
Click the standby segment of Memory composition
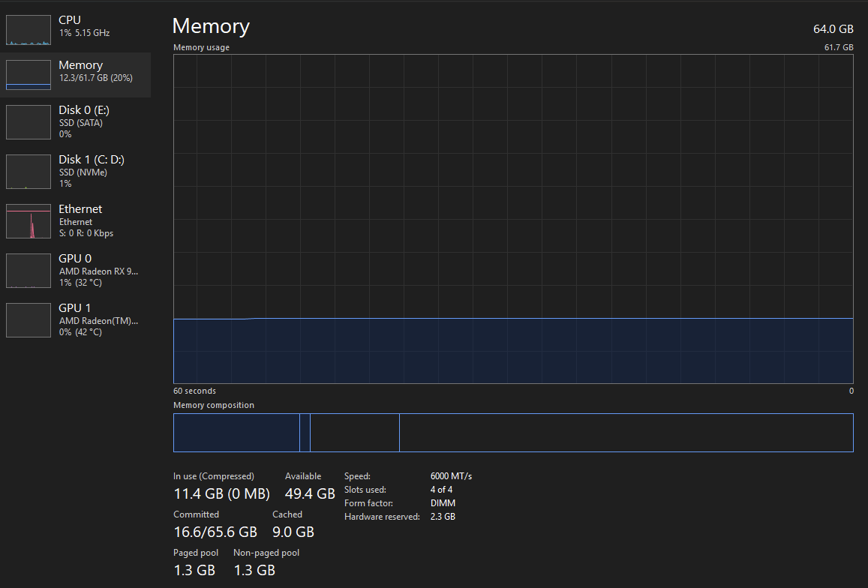(x=354, y=433)
